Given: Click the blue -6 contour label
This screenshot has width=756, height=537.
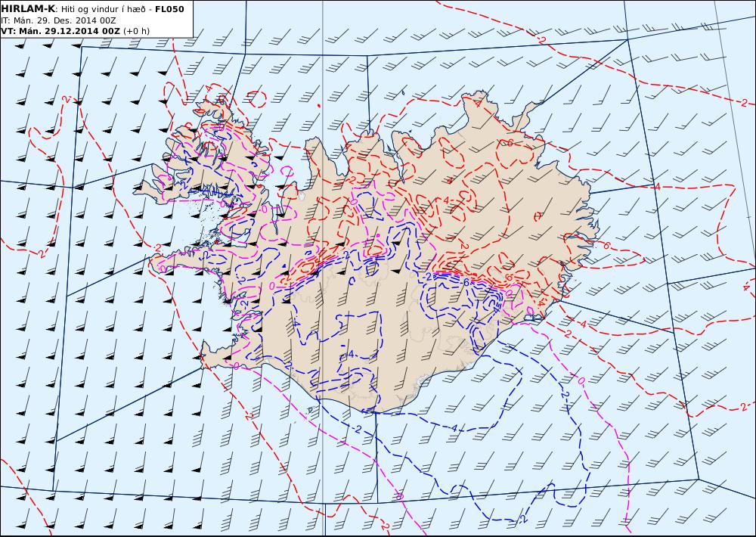Looking at the screenshot, I should (465, 283).
